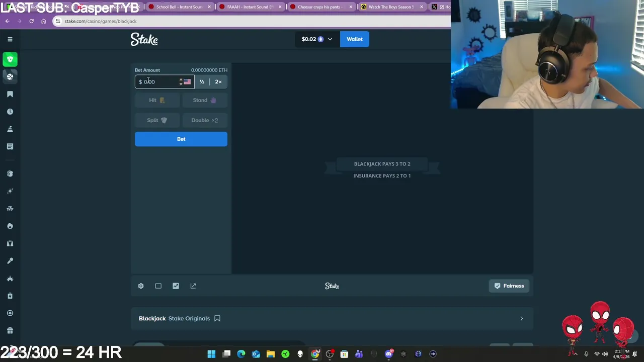
Task: Open the recent clock icon in sidebar
Action: coord(10,112)
